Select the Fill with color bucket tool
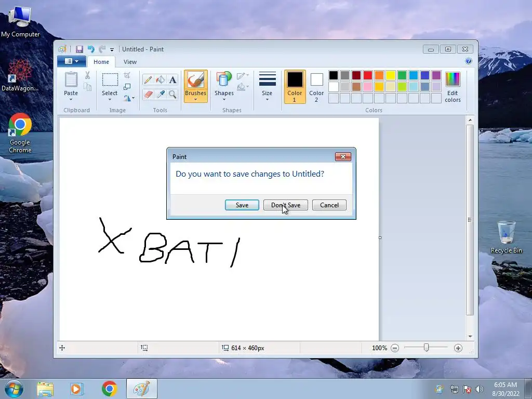 click(x=161, y=79)
